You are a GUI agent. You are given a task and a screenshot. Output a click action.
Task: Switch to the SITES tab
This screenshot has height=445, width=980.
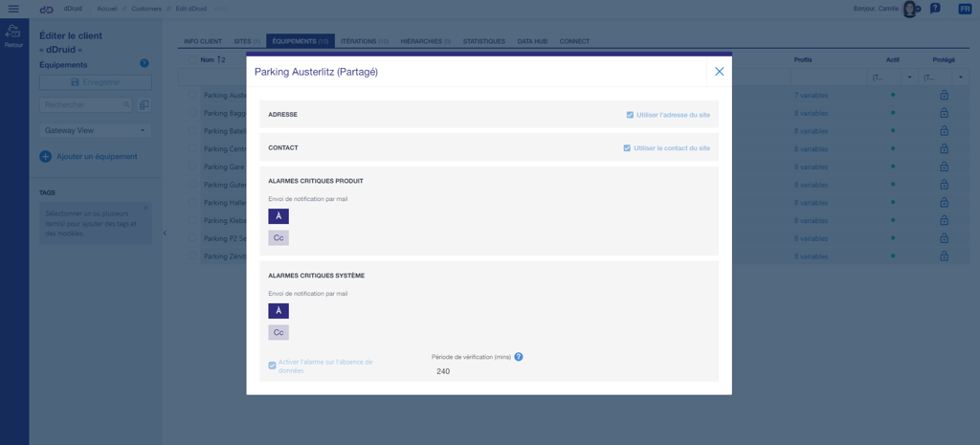pos(246,41)
